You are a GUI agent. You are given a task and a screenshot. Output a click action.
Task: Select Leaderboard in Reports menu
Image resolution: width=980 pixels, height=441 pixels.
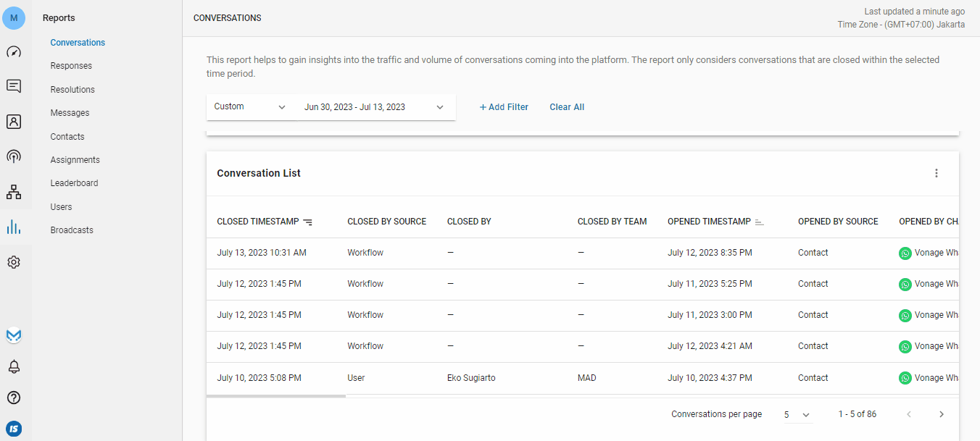74,183
